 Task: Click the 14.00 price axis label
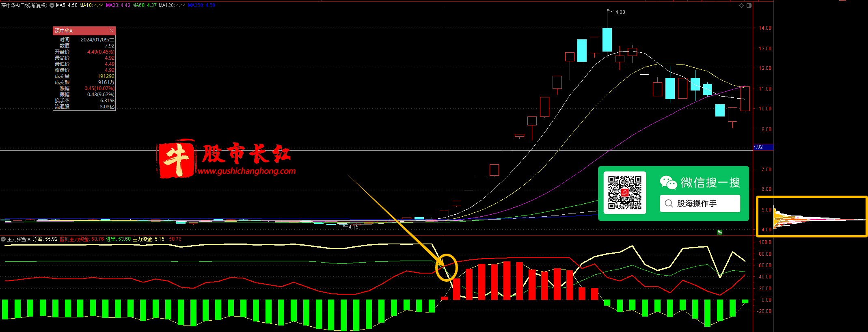(x=765, y=28)
